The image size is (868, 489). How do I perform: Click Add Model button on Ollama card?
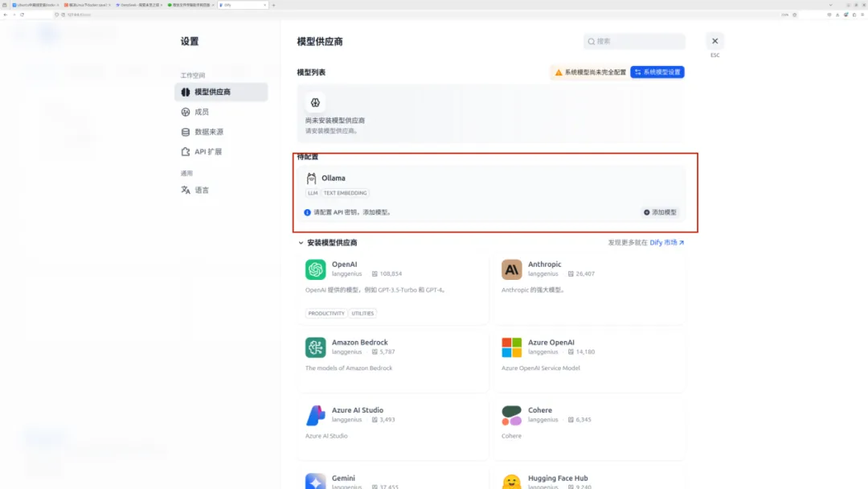coord(660,212)
